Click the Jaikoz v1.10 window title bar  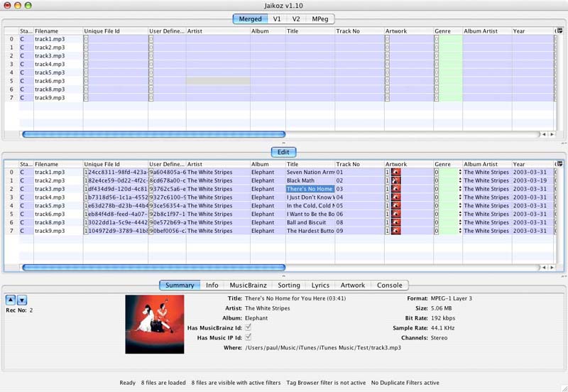(283, 6)
